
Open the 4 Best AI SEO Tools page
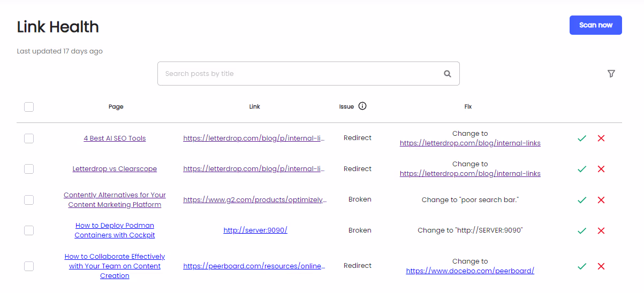tap(115, 138)
